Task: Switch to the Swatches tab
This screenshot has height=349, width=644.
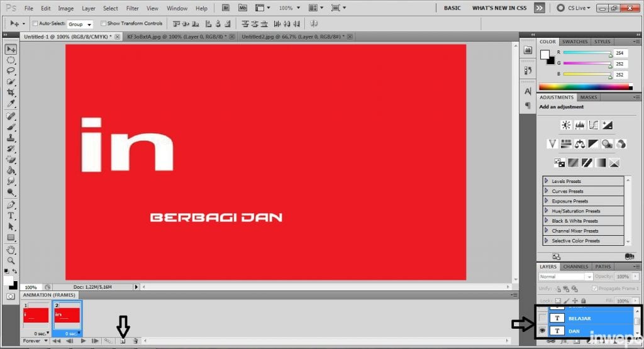Action: pos(575,42)
